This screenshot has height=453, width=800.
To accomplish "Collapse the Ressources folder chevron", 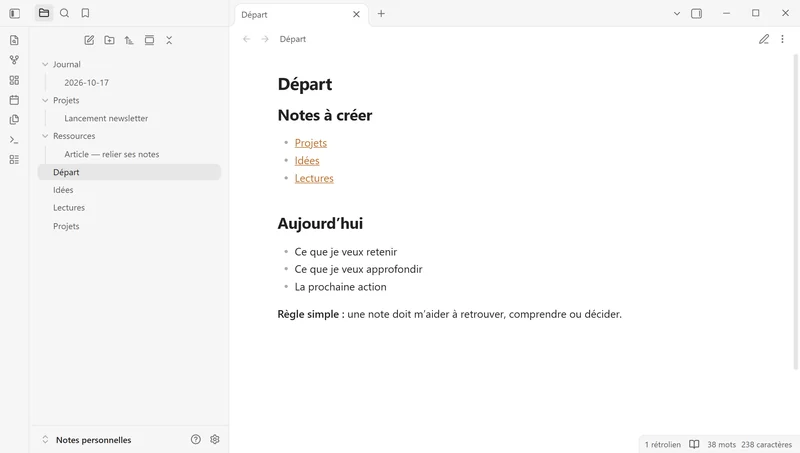I will tap(45, 136).
